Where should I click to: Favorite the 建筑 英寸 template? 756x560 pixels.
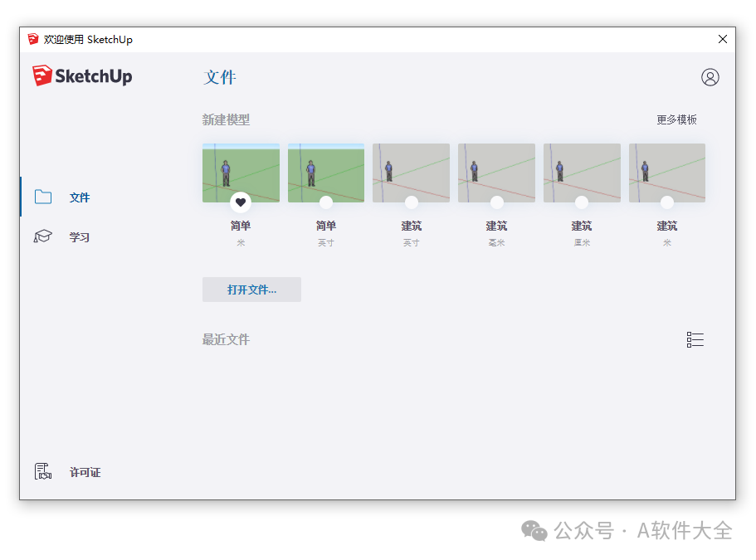(412, 202)
